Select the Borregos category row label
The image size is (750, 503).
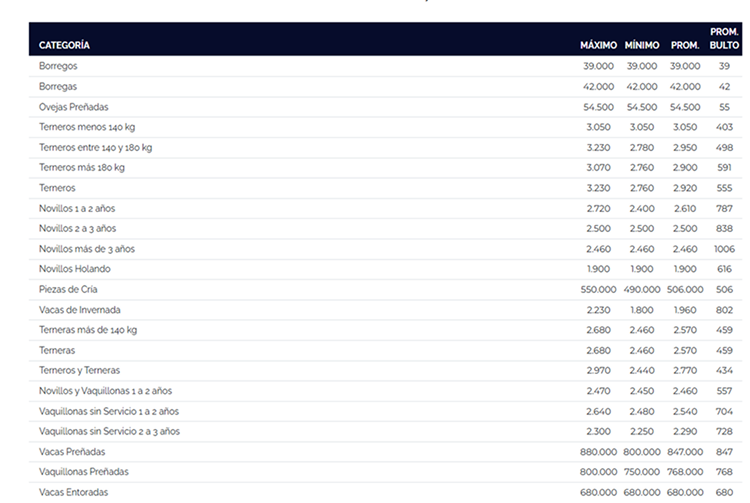58,66
